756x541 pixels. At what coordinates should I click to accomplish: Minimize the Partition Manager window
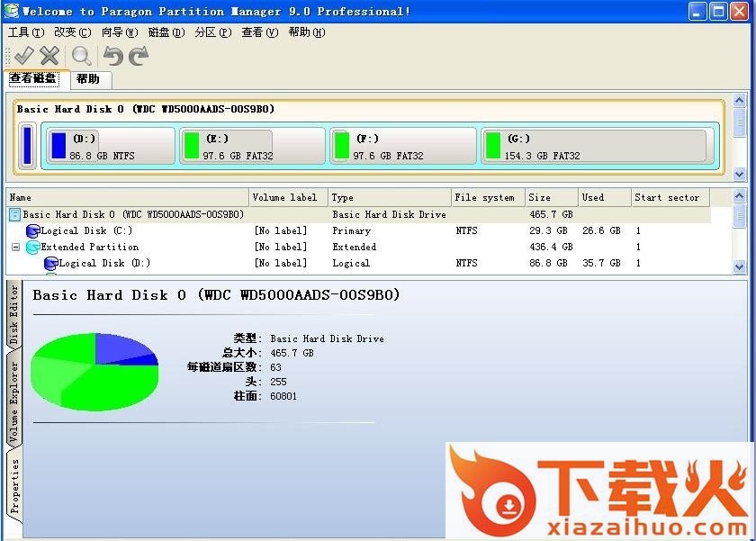click(x=697, y=11)
